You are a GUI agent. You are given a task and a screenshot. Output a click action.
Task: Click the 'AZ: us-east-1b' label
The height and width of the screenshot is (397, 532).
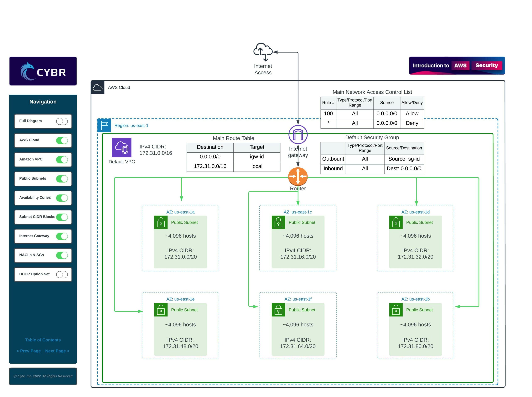pyautogui.click(x=415, y=299)
